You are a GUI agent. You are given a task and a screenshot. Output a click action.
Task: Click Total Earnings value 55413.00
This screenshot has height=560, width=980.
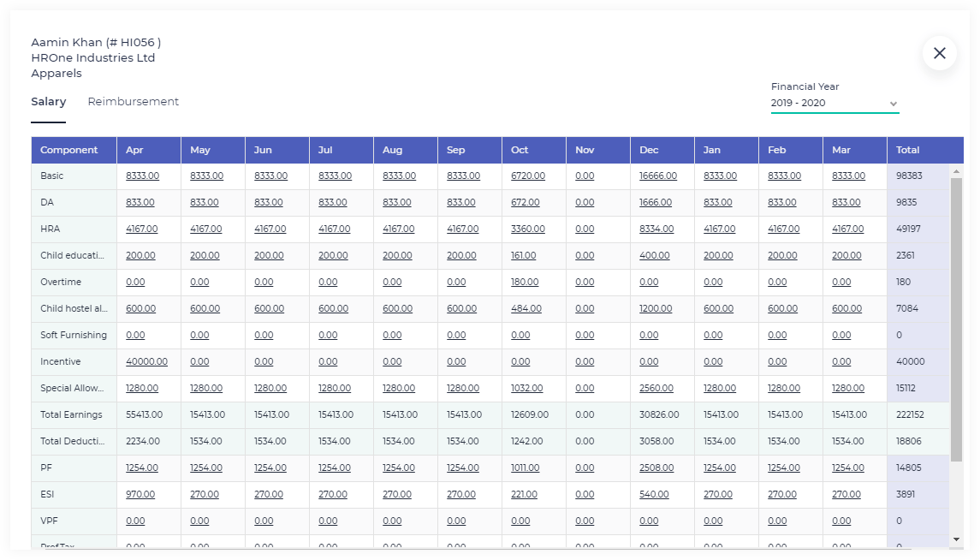(145, 414)
